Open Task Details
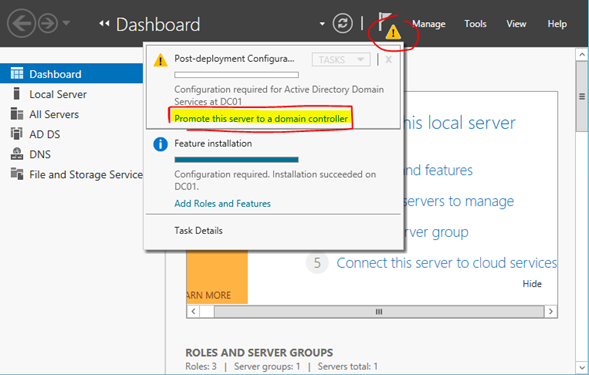Screen dimensions: 589x375 pyautogui.click(x=198, y=231)
